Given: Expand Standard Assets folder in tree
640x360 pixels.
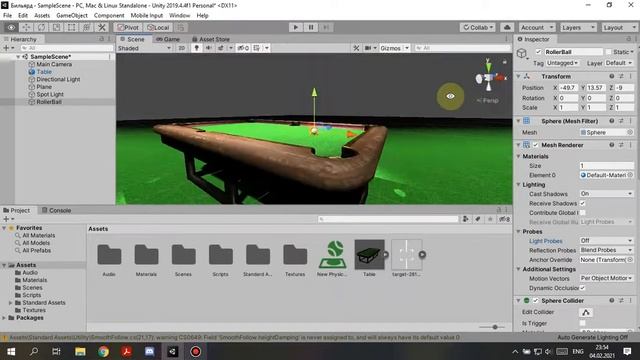Looking at the screenshot, I should 10,303.
